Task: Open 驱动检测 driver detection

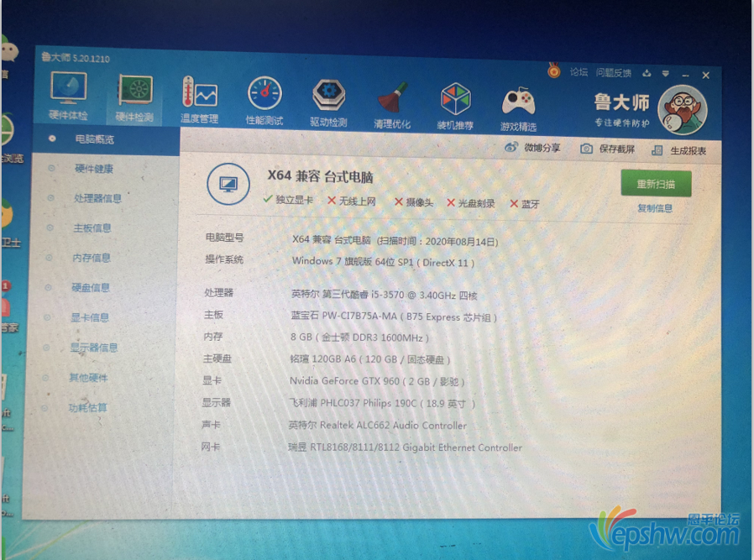Action: (x=328, y=103)
